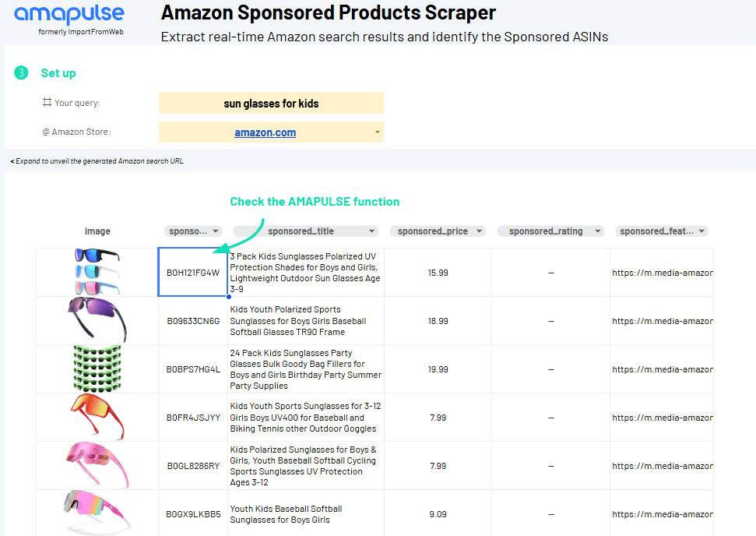This screenshot has height=536, width=756.
Task: Click the three-pack kids sunglasses thumbnail
Action: coord(97,272)
